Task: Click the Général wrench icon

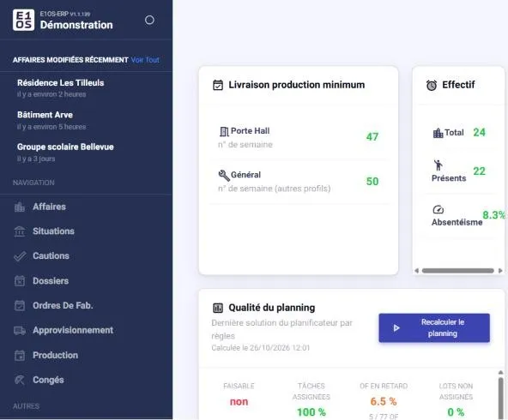Action: click(224, 176)
